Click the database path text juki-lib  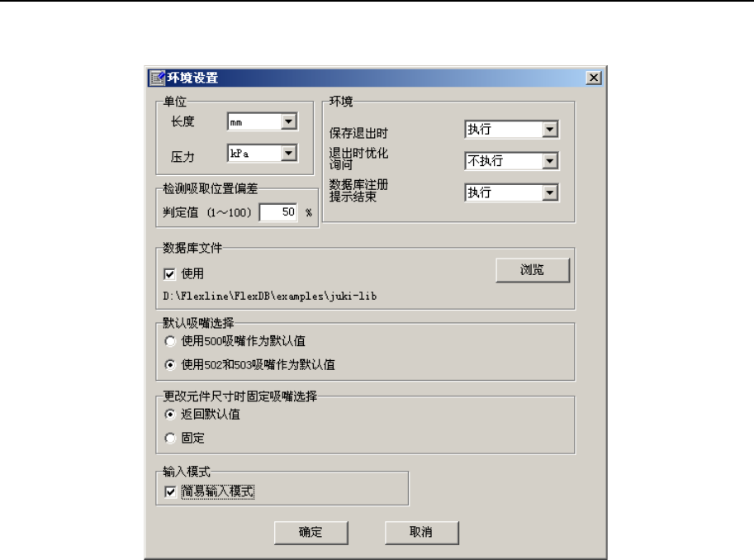(x=270, y=296)
